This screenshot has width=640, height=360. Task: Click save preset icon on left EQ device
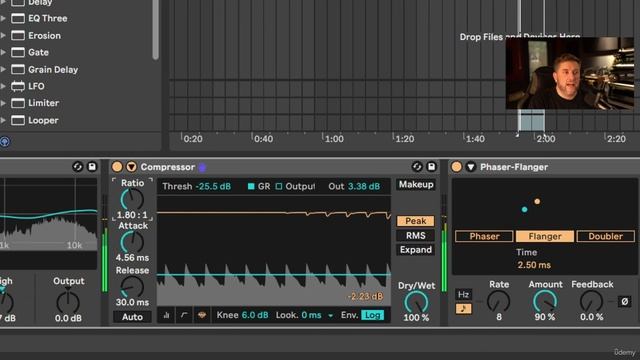[92, 167]
